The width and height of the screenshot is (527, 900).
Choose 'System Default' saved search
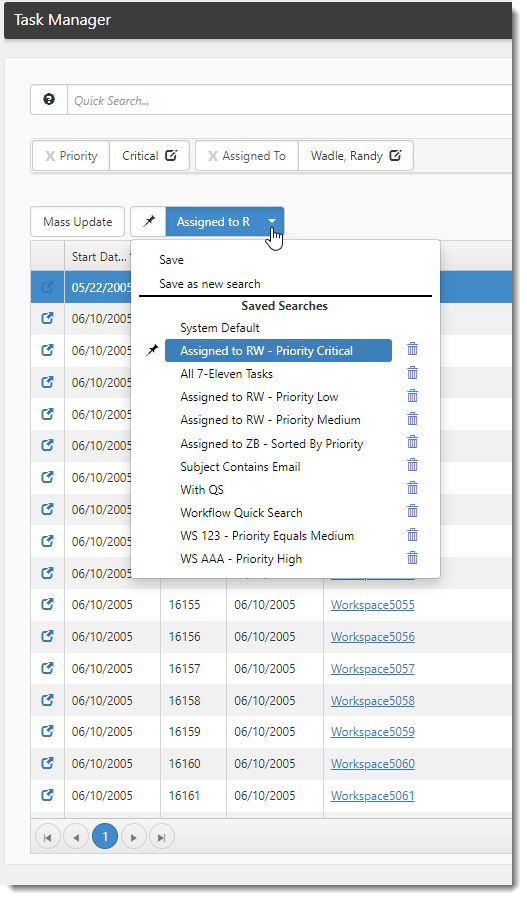(220, 328)
